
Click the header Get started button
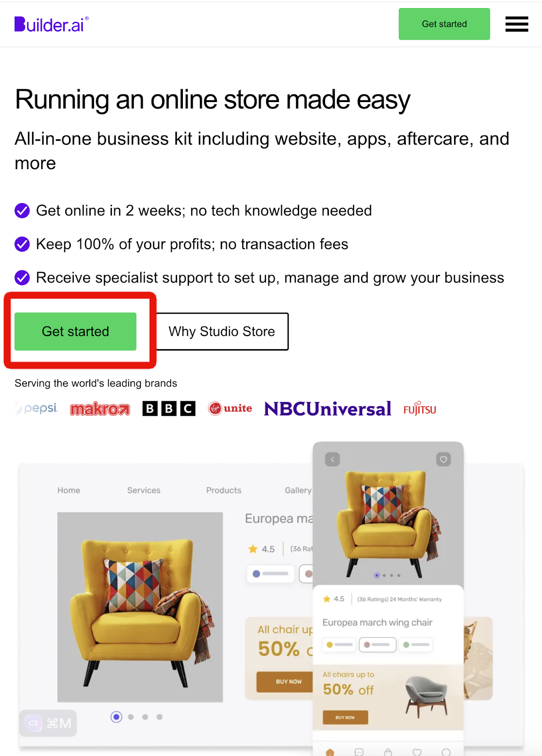444,24
